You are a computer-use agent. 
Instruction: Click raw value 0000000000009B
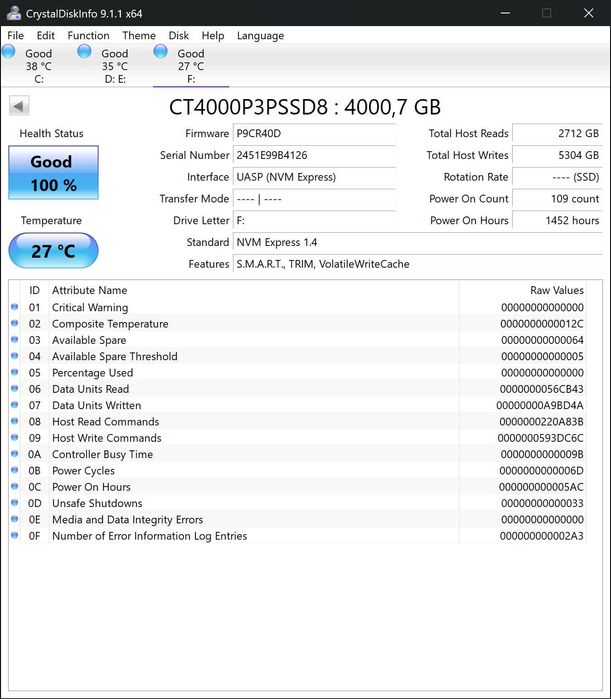tap(542, 454)
